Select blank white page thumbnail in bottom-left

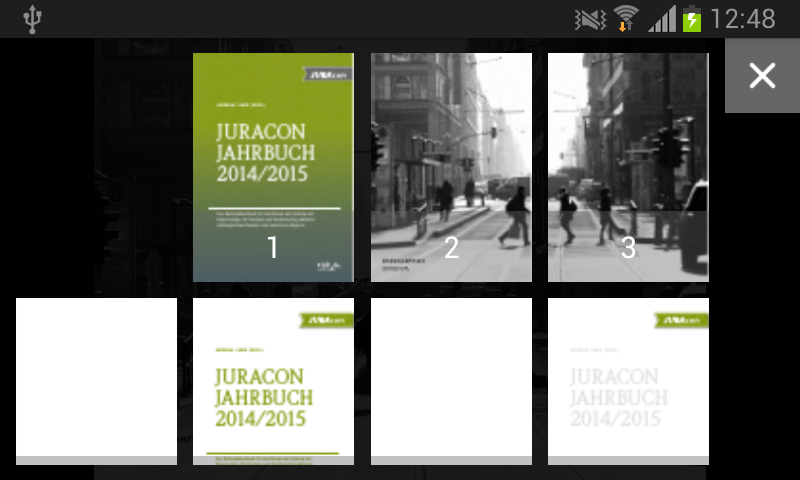[x=96, y=381]
